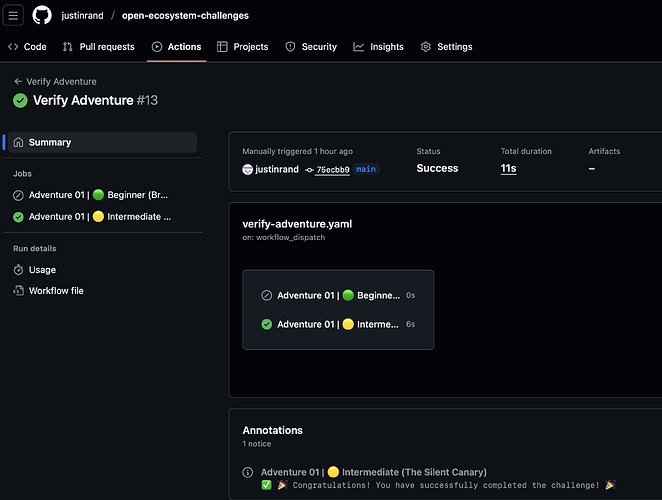Go back to Verify Adventure workflow
This screenshot has height=500, width=662.
(x=61, y=82)
